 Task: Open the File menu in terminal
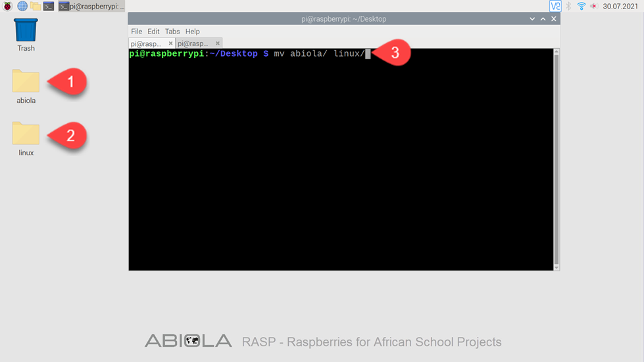point(136,32)
